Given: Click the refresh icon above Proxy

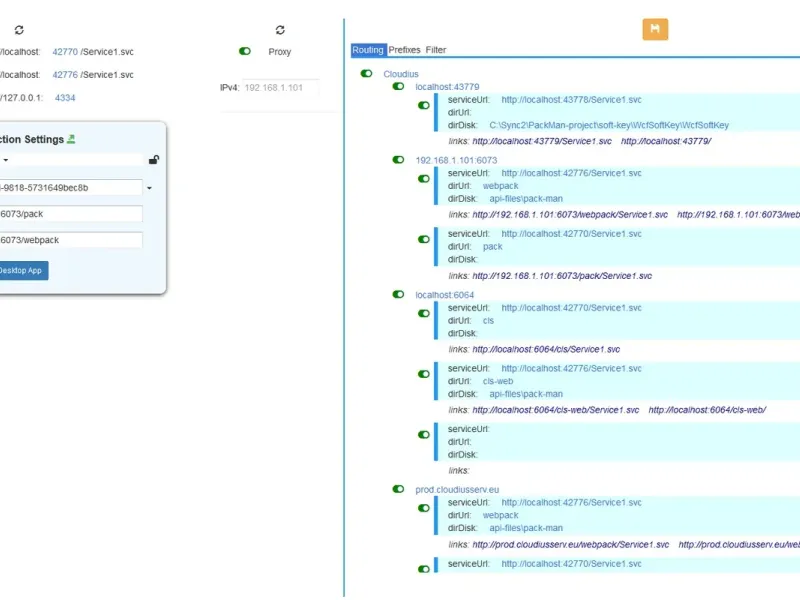Looking at the screenshot, I should [280, 30].
